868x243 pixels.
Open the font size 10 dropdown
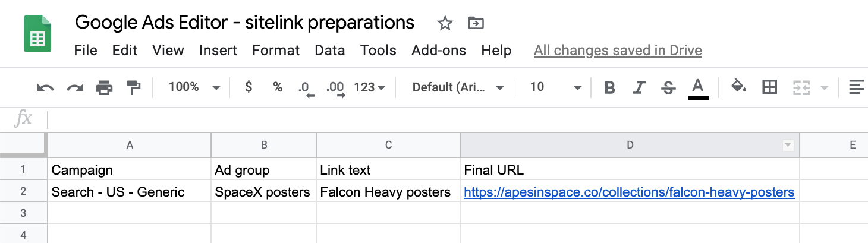(x=555, y=87)
